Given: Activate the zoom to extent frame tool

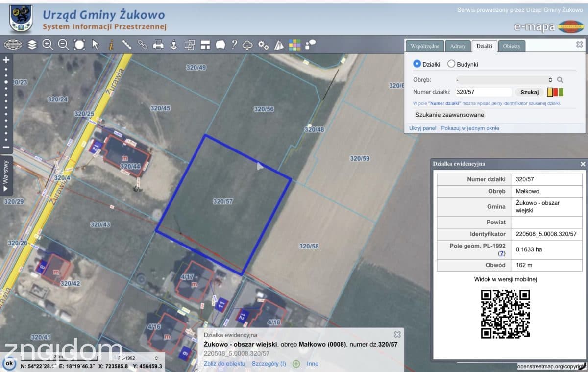Looking at the screenshot, I should [x=79, y=45].
